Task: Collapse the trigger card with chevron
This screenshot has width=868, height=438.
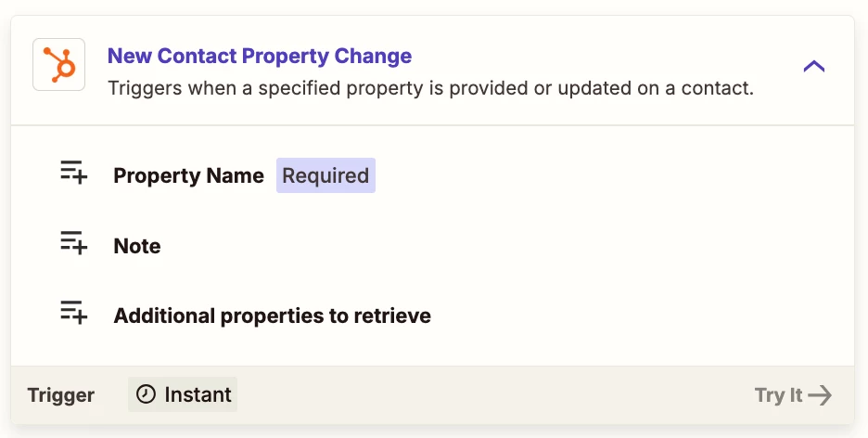Action: 814,67
